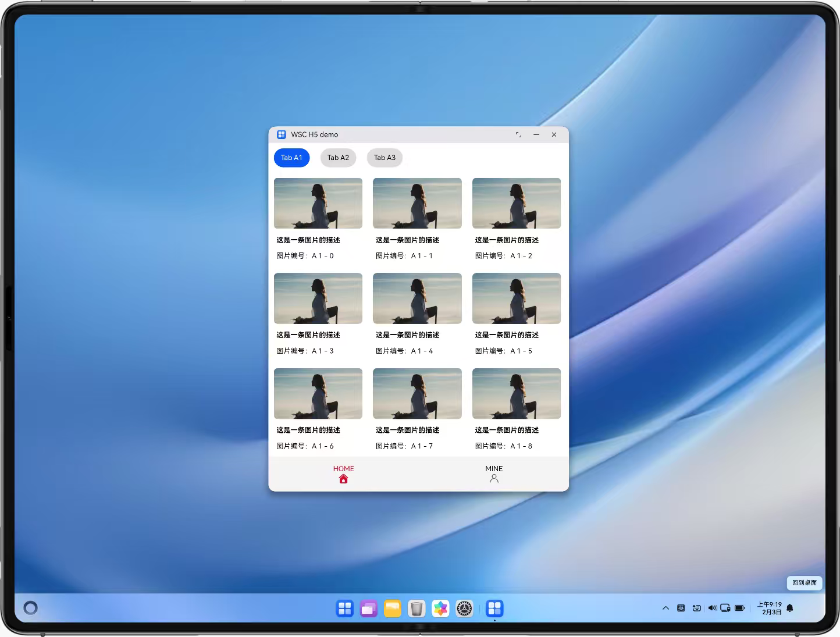Open Settings gear in dock

(464, 608)
